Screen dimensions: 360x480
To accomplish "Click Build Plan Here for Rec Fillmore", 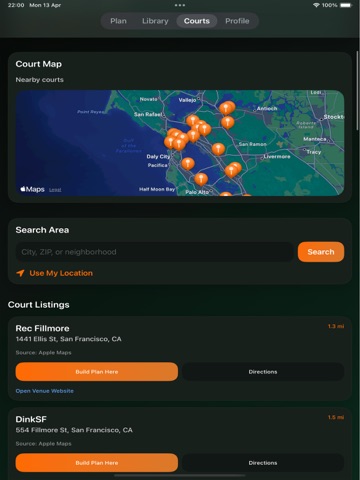I will click(97, 372).
